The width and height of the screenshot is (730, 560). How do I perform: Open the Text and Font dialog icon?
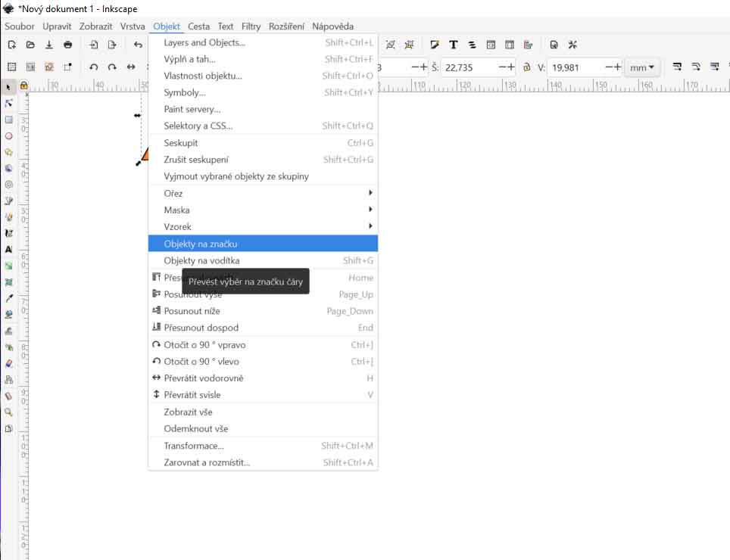pos(453,45)
